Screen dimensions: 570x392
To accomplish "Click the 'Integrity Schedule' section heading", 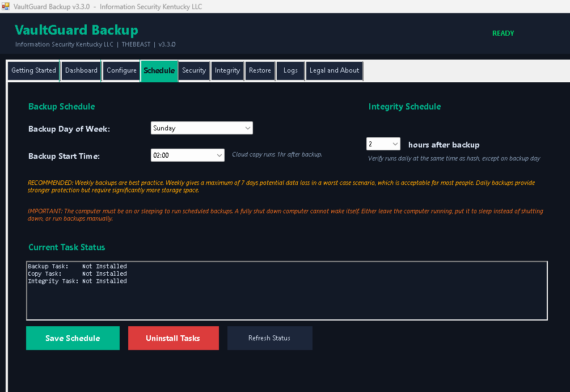I will tap(404, 107).
